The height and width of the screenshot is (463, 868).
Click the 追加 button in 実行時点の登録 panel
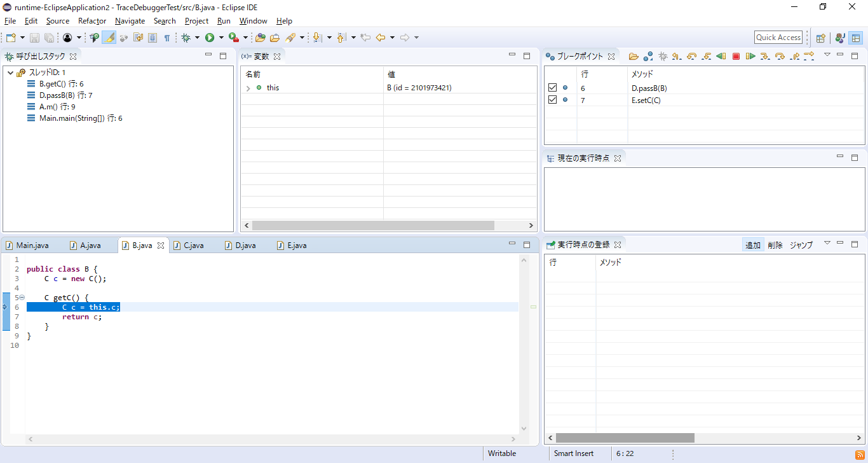pyautogui.click(x=753, y=245)
